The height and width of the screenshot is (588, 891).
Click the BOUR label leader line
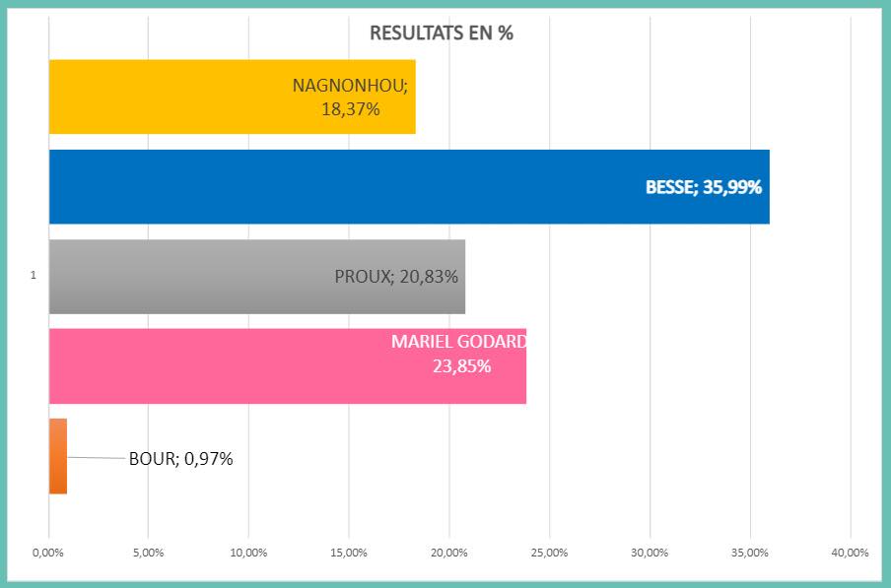click(x=97, y=457)
